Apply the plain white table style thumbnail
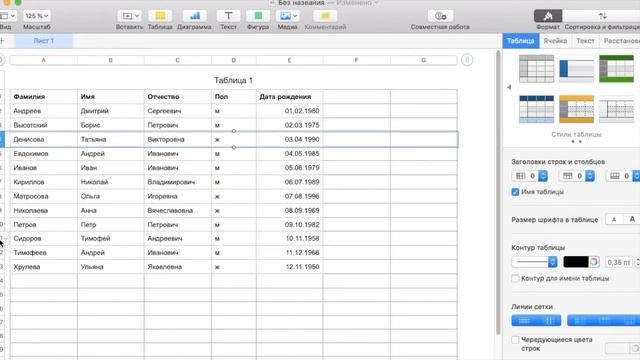640x360 pixels. (x=616, y=109)
